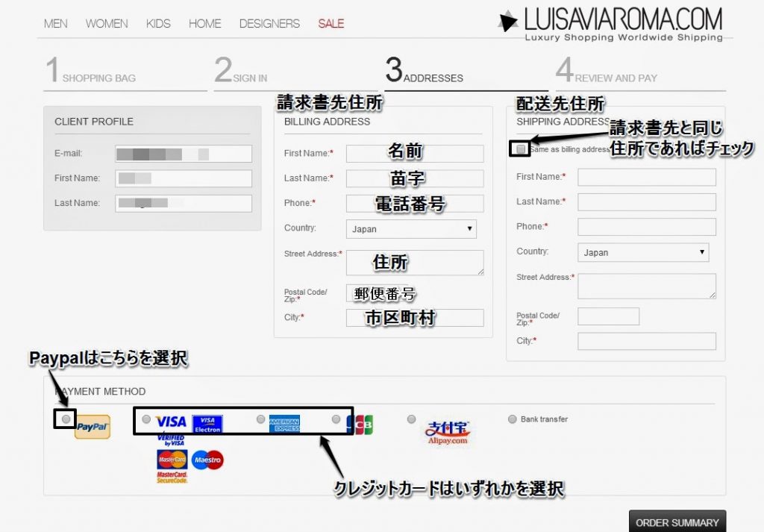Image resolution: width=764 pixels, height=532 pixels.
Task: Select the PayPal payment radio button
Action: tap(66, 419)
